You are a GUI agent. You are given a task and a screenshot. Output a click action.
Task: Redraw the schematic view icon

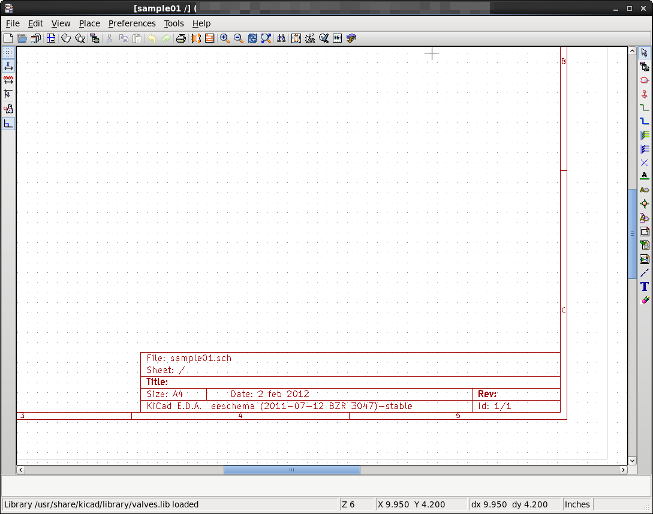pyautogui.click(x=252, y=38)
